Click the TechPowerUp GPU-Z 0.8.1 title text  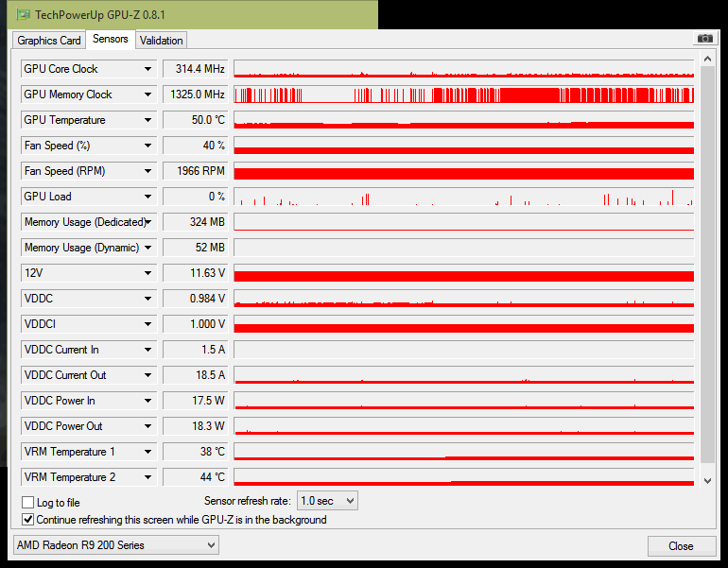[x=100, y=15]
